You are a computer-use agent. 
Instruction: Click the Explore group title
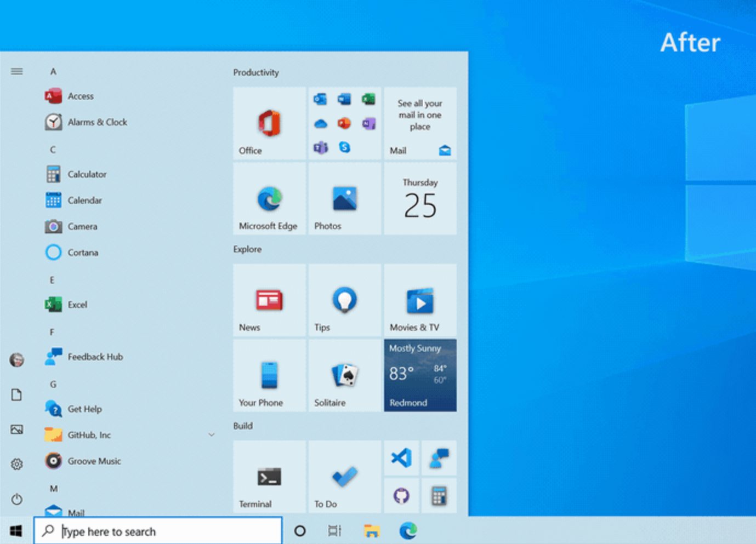point(247,249)
